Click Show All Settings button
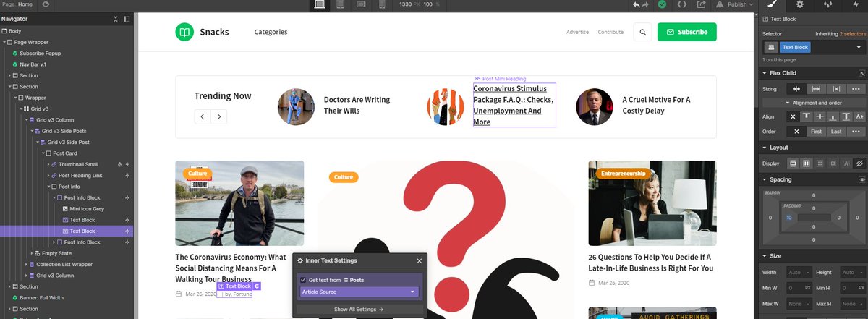 pos(359,309)
